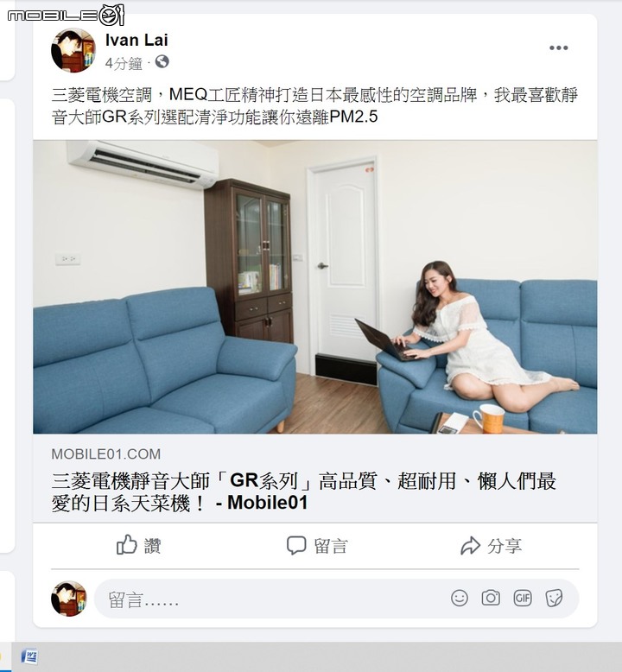
Task: Open the sticker picker icon
Action: [554, 598]
